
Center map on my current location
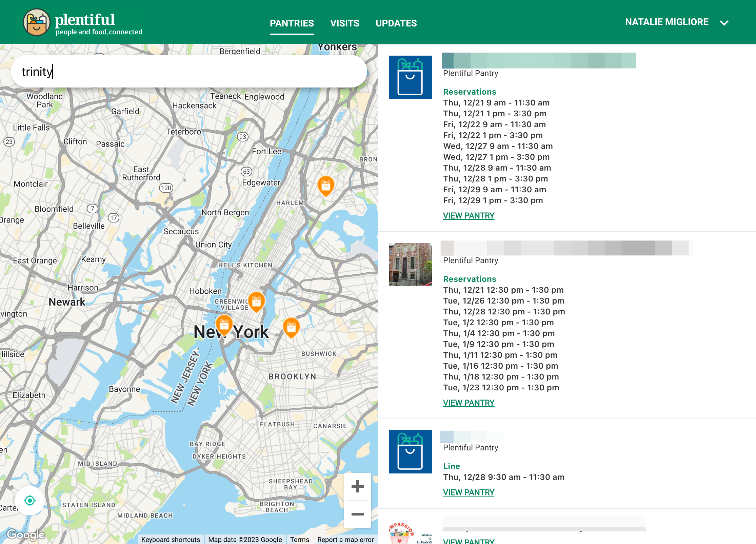tap(30, 501)
